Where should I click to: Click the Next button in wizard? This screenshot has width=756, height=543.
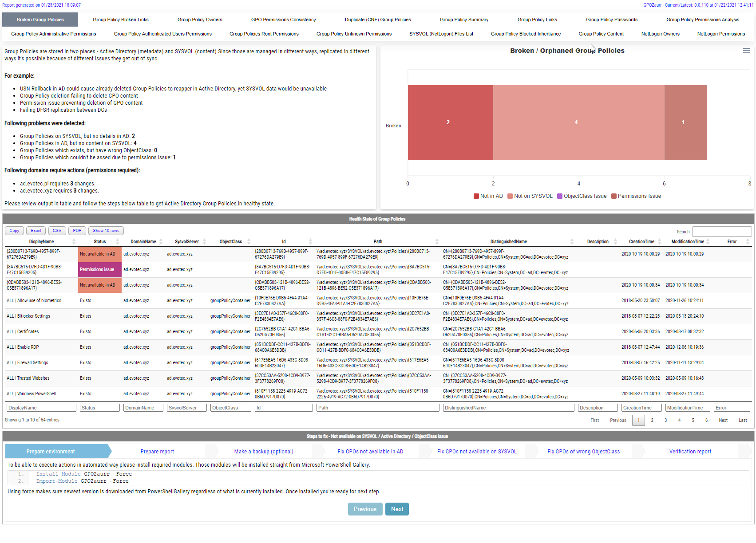click(x=397, y=509)
